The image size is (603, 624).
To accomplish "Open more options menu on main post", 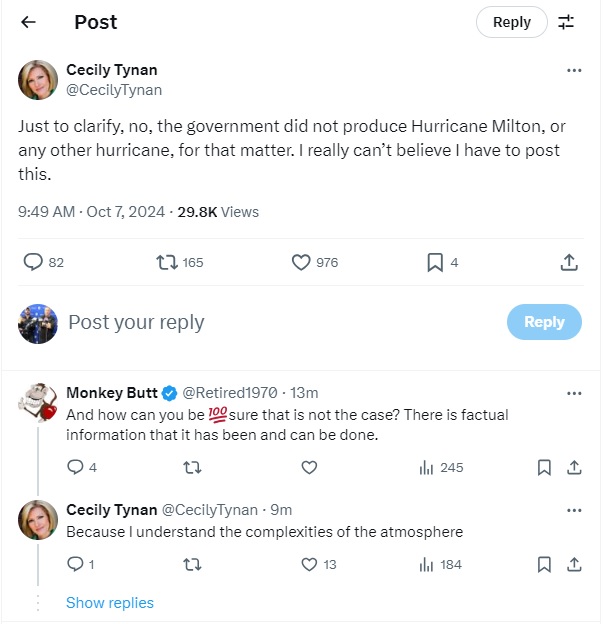I will [x=574, y=71].
